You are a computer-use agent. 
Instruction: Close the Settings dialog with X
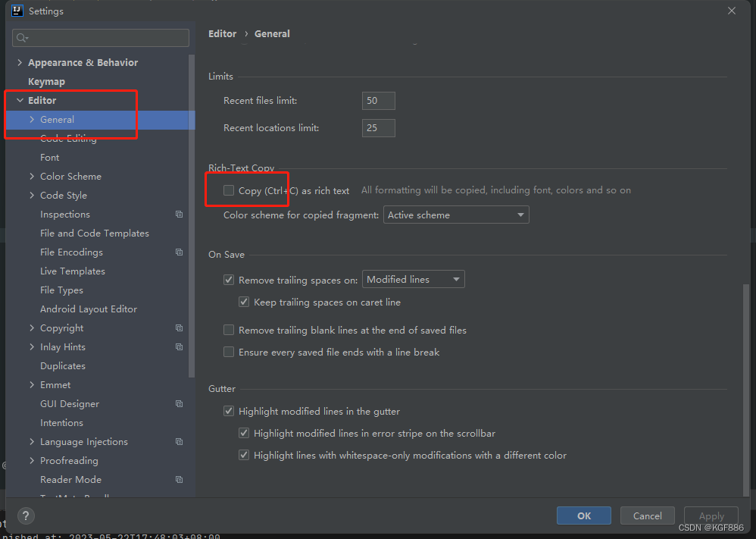click(732, 11)
